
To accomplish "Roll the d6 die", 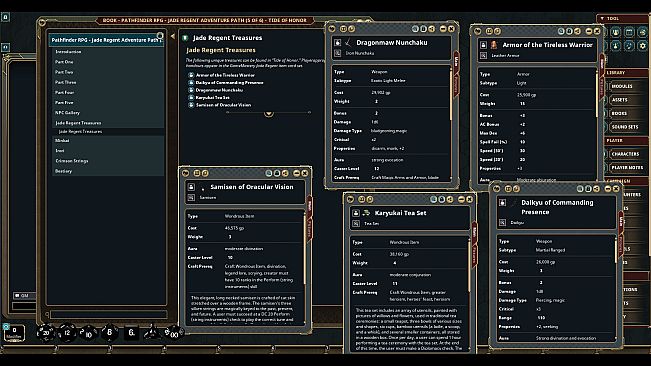I will [131, 332].
